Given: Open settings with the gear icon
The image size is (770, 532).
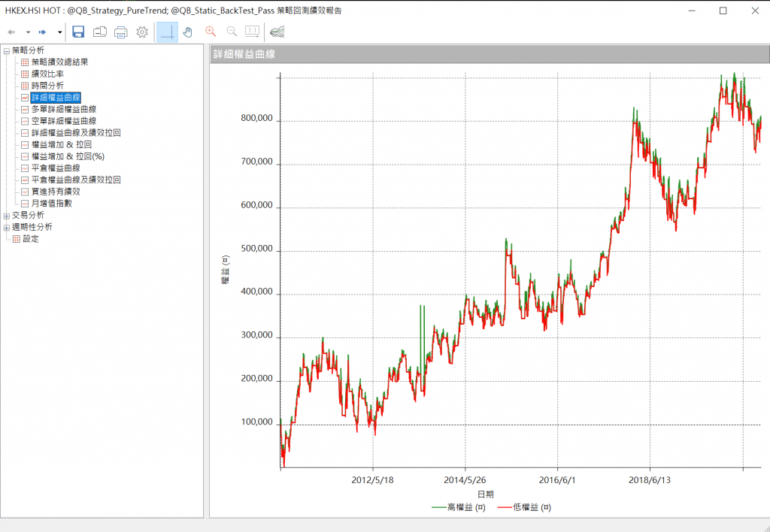Looking at the screenshot, I should [142, 32].
